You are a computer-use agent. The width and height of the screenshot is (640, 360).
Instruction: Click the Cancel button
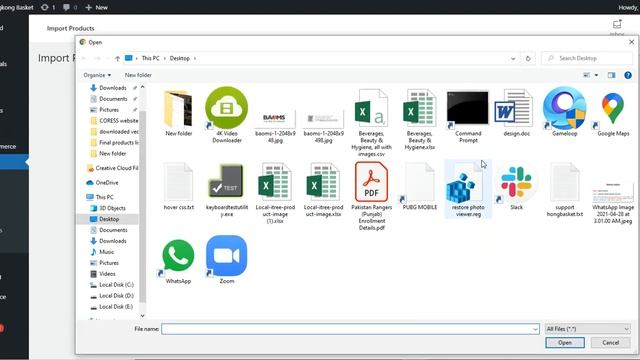click(611, 343)
